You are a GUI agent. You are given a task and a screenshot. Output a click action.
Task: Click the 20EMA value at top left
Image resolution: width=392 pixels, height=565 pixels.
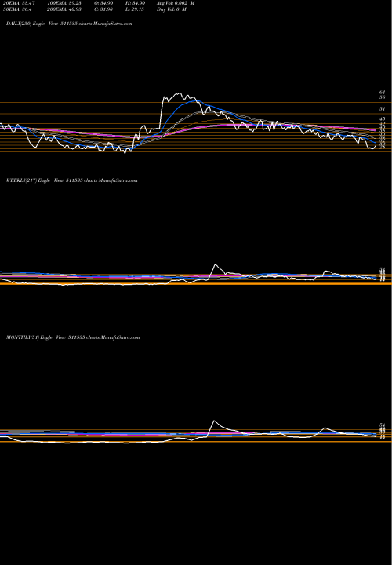(18, 3)
